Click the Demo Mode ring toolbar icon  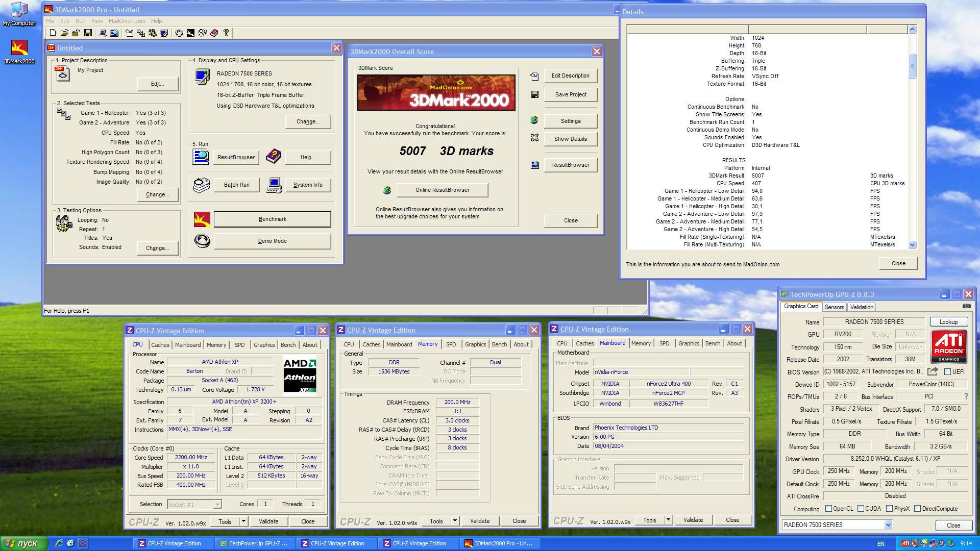[x=179, y=33]
